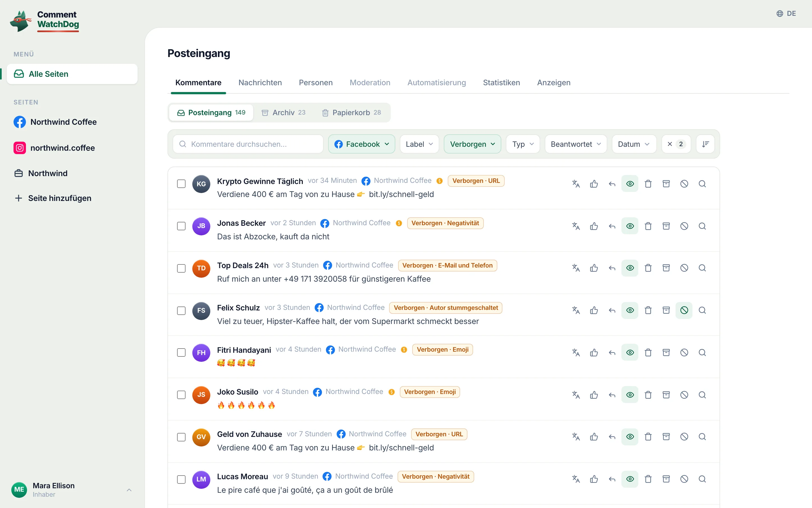The image size is (812, 508).
Task: Open the Verborgen status filter dropdown
Action: (473, 144)
